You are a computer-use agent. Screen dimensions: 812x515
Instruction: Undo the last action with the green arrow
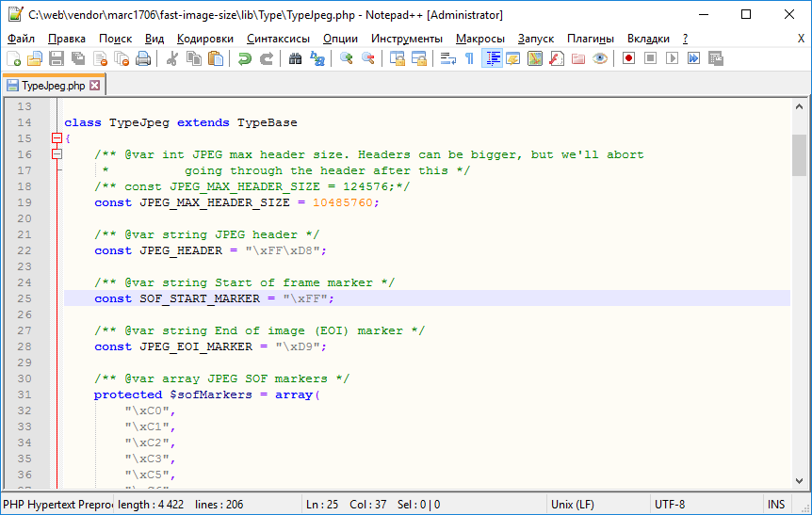(x=244, y=58)
